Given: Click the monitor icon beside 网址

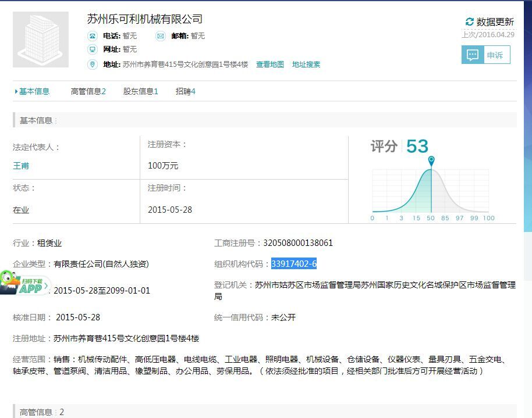Looking at the screenshot, I should (x=93, y=49).
